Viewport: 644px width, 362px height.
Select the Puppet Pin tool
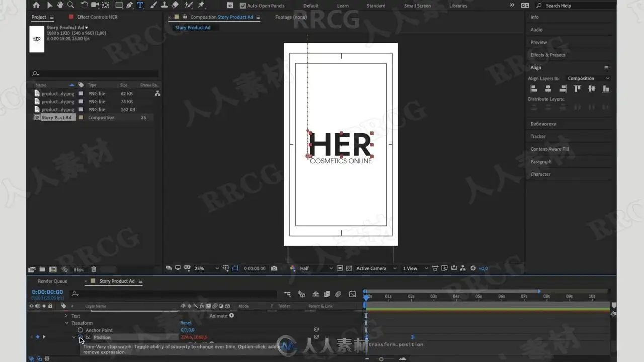tap(201, 5)
